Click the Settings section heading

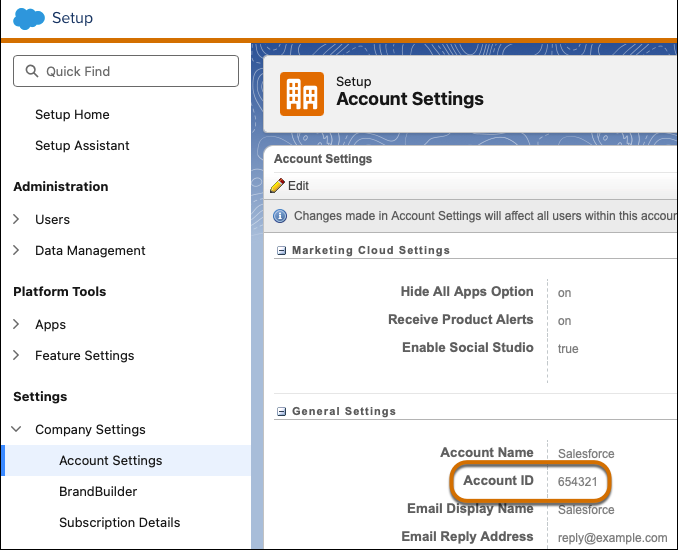pyautogui.click(x=40, y=397)
